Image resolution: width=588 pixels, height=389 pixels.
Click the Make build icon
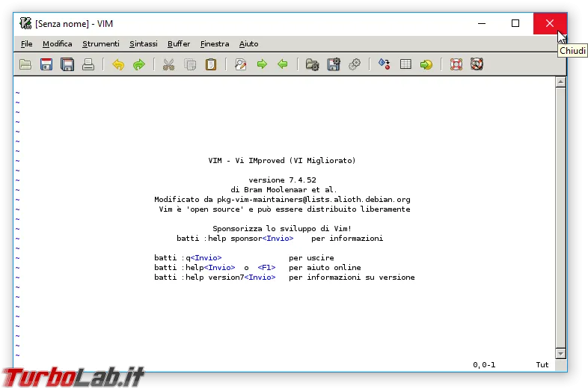click(384, 64)
